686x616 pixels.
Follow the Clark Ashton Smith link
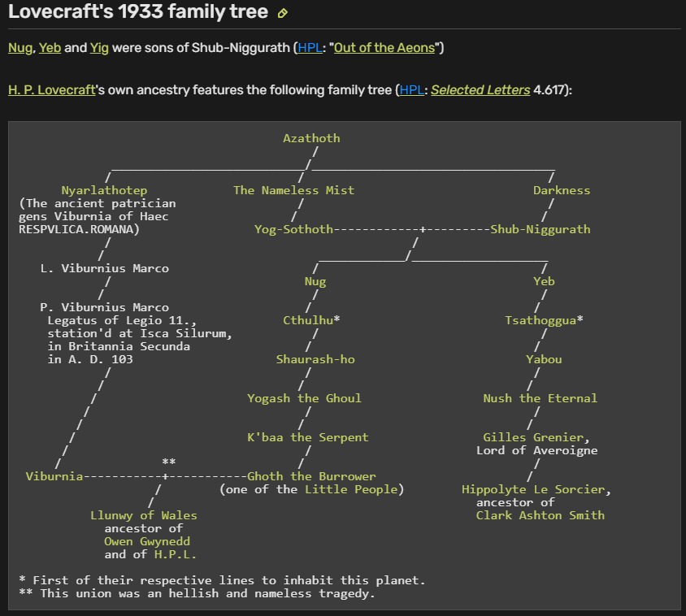(541, 515)
